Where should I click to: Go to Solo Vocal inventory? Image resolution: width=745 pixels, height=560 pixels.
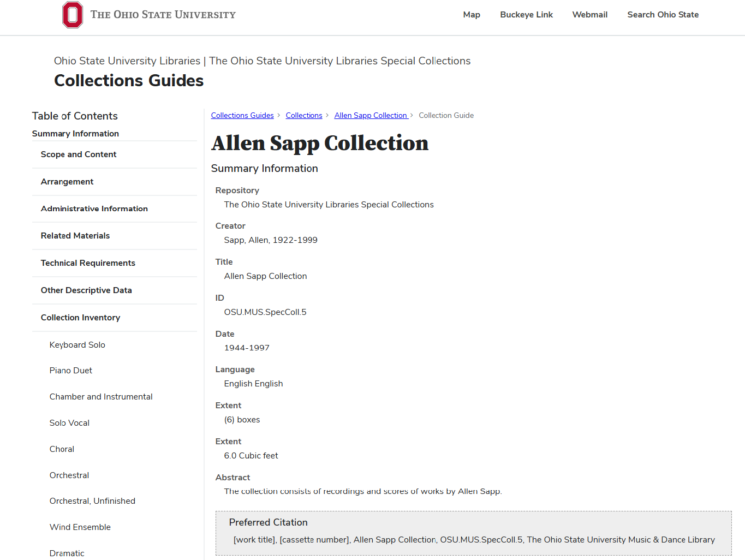point(69,423)
